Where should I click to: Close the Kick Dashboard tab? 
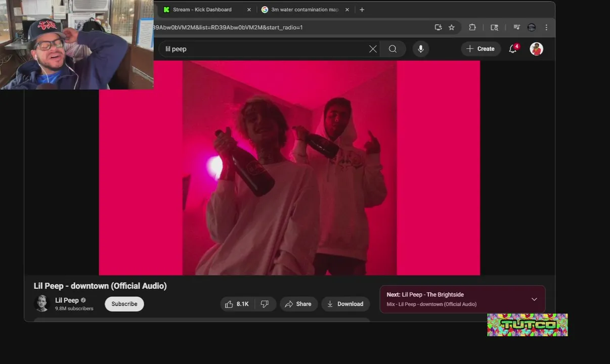pyautogui.click(x=249, y=10)
